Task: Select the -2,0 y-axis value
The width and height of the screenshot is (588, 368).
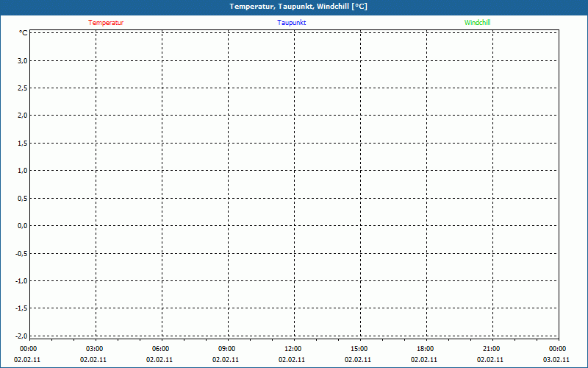Action: (x=21, y=336)
